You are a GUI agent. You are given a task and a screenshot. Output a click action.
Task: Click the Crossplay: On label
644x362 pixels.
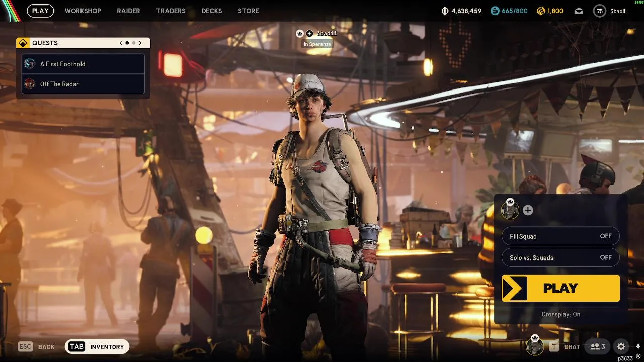point(560,314)
